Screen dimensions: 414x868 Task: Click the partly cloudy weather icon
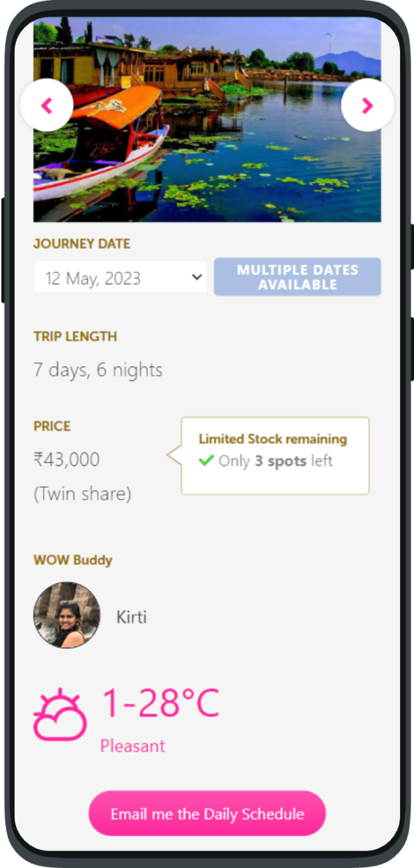tap(60, 714)
